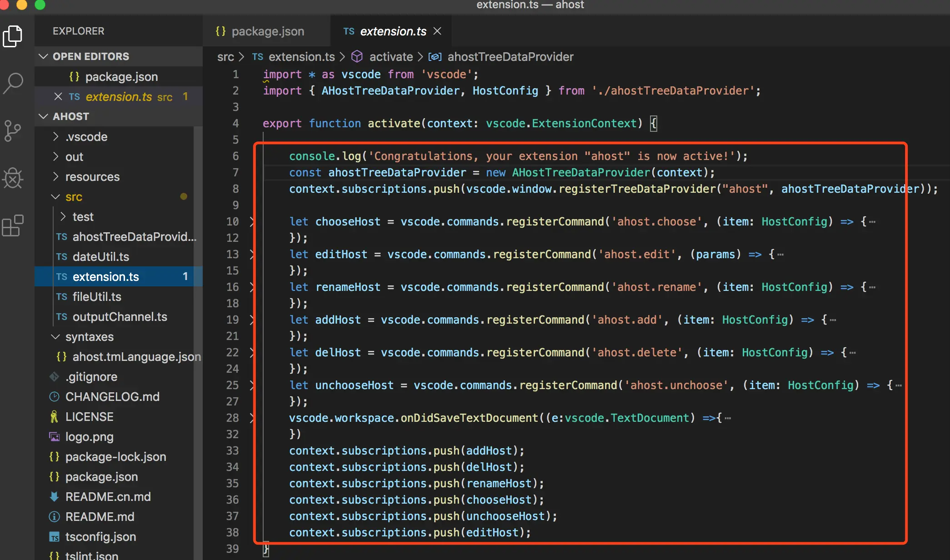Open logo.png in the explorer
The image size is (950, 560).
[89, 437]
